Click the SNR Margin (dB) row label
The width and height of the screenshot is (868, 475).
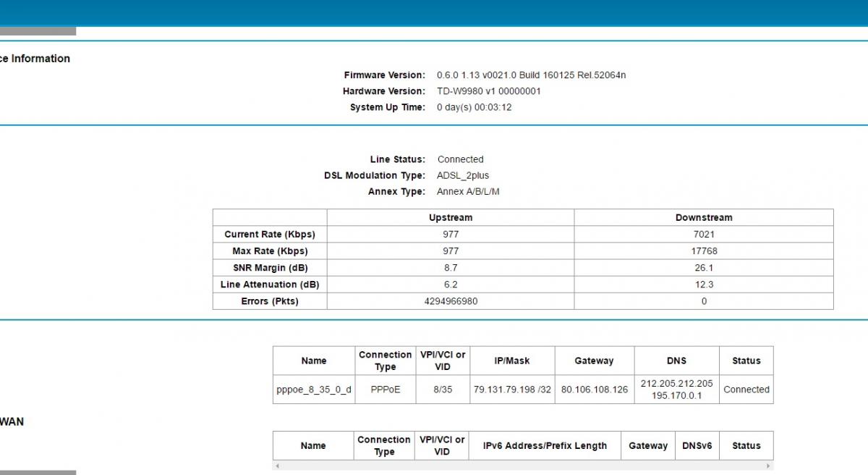270,268
